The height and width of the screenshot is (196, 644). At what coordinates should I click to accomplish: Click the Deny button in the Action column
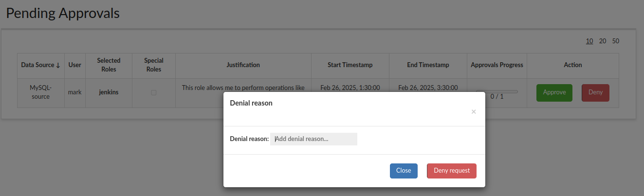(x=595, y=92)
